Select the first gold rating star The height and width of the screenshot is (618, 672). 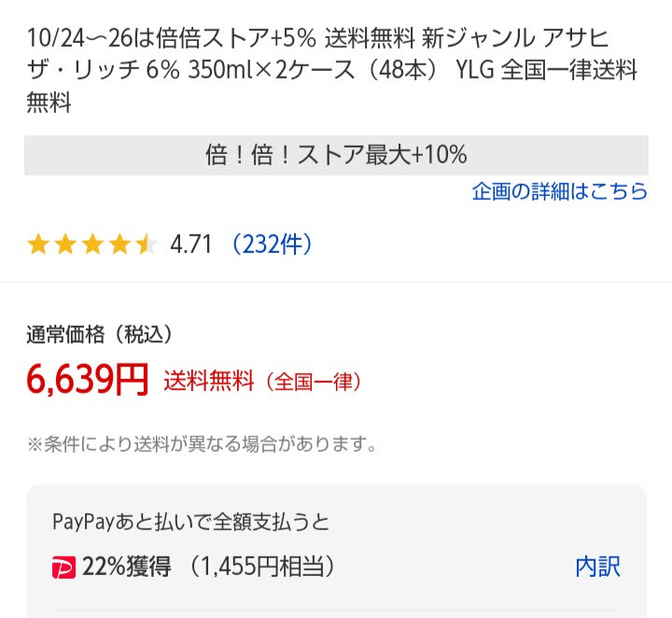(37, 245)
